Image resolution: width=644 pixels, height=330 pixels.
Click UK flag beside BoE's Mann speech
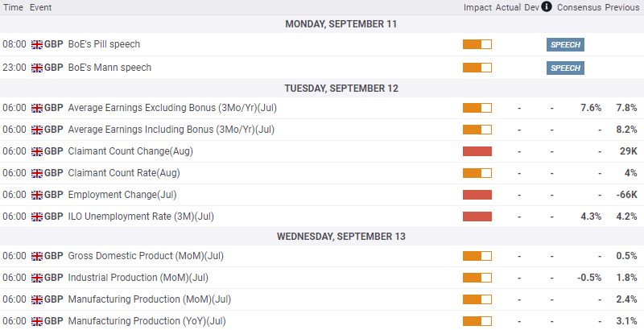pos(36,68)
